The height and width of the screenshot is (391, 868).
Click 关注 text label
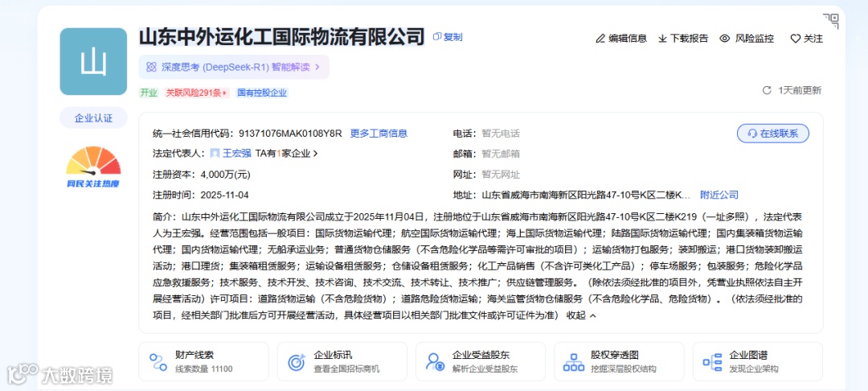coord(813,39)
